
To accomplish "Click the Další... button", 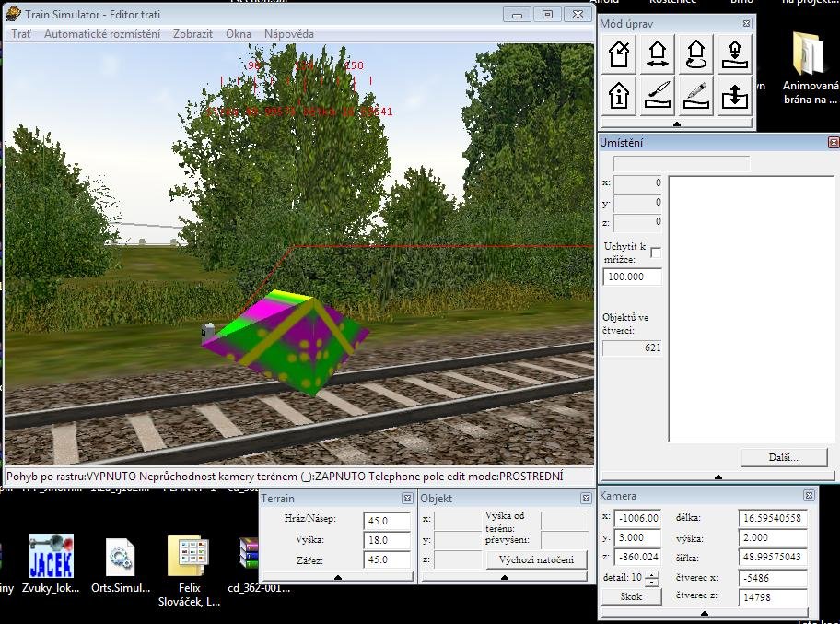I will point(784,457).
